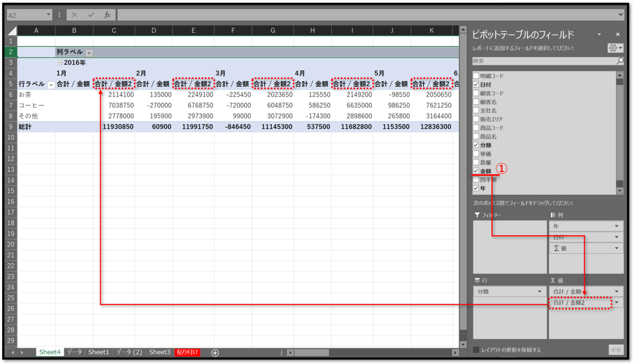Click the cell value 11930850
Image resolution: width=633 pixels, height=364 pixels.
[x=113, y=127]
